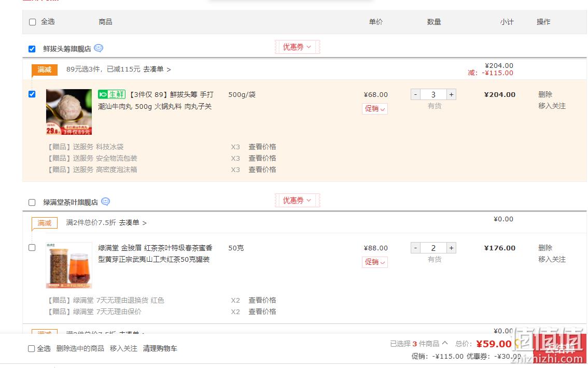Click subtotal text ¥176.00

(499, 248)
